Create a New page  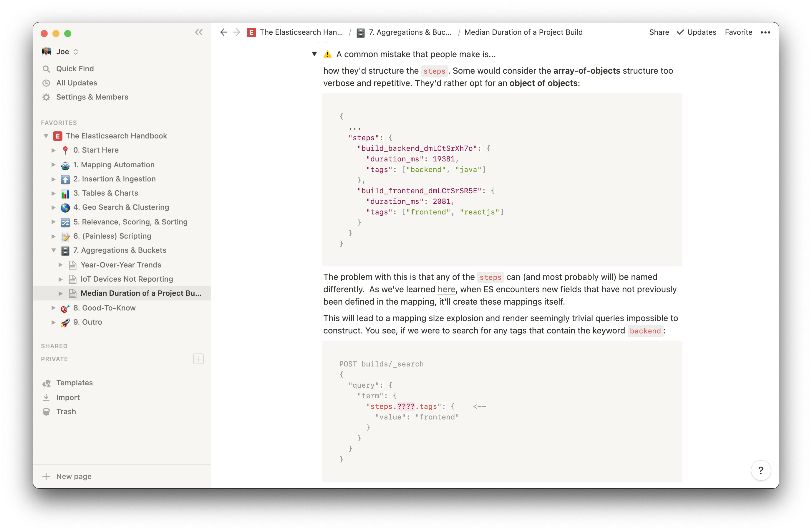click(73, 476)
